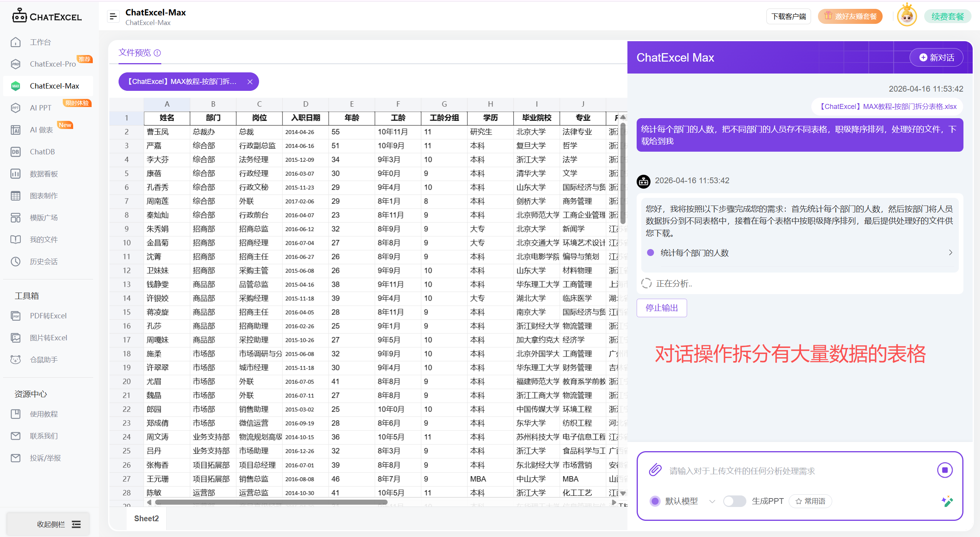This screenshot has width=980, height=537.
Task: Select the 图表制作 chart icon
Action: click(x=15, y=196)
